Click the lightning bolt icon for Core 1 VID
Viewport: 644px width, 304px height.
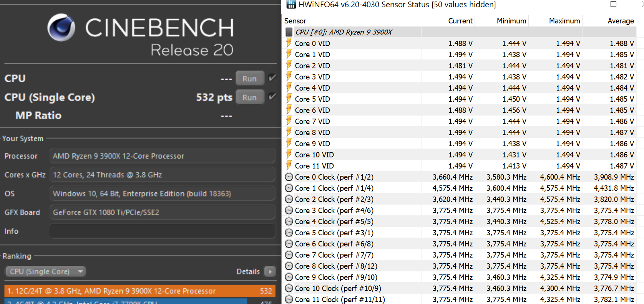(x=289, y=54)
